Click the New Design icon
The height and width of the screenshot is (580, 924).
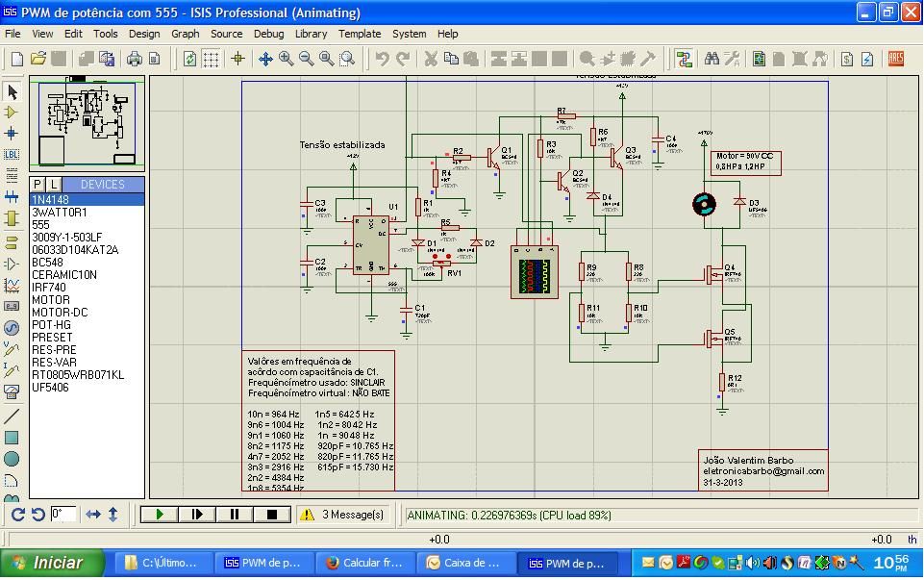[17, 59]
